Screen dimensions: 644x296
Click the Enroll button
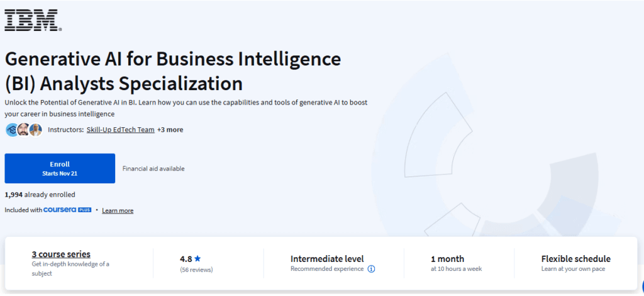60,169
